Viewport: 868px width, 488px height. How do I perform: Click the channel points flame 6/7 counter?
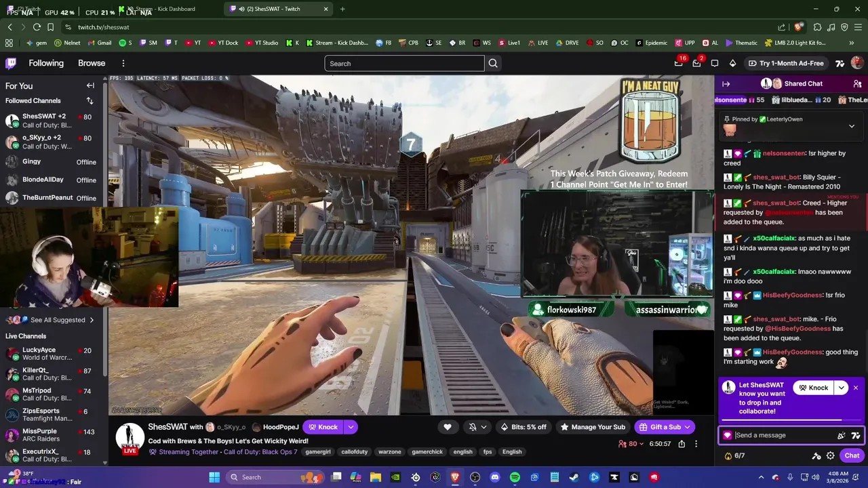(x=734, y=455)
